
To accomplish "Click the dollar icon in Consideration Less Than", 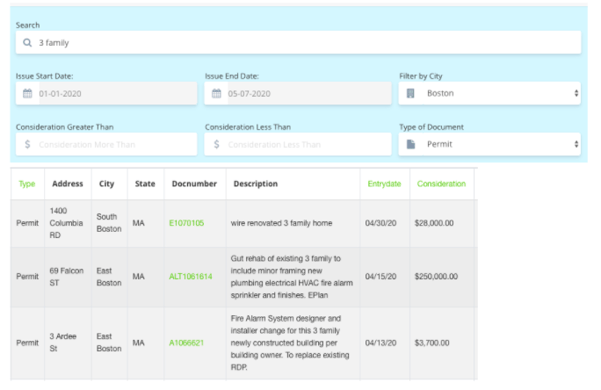I will (x=217, y=144).
